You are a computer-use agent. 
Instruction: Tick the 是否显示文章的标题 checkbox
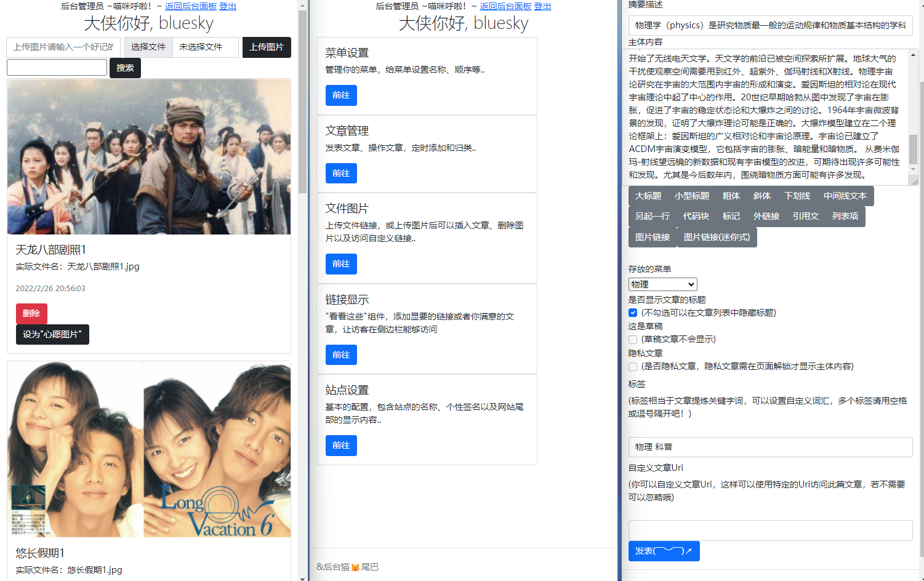click(x=633, y=313)
